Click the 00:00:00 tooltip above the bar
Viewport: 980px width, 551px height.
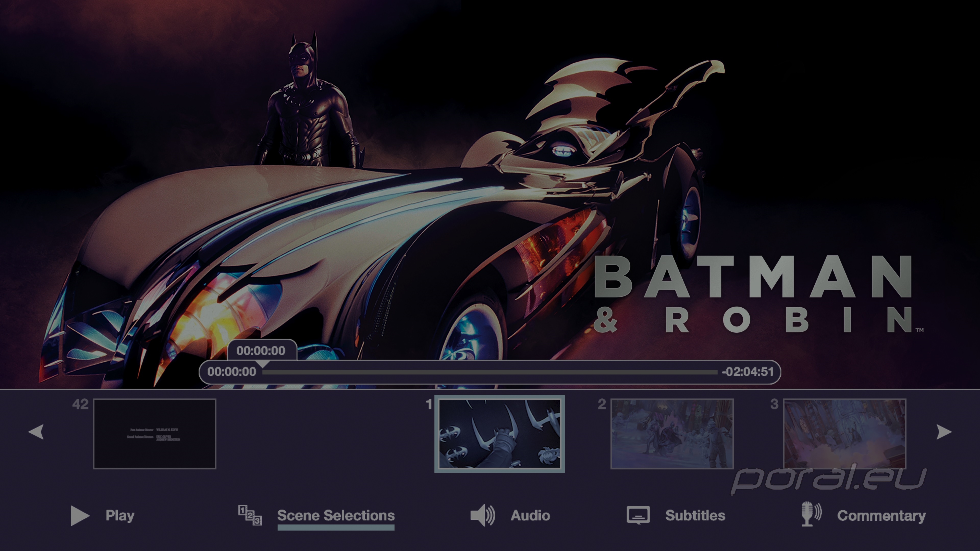pos(261,350)
